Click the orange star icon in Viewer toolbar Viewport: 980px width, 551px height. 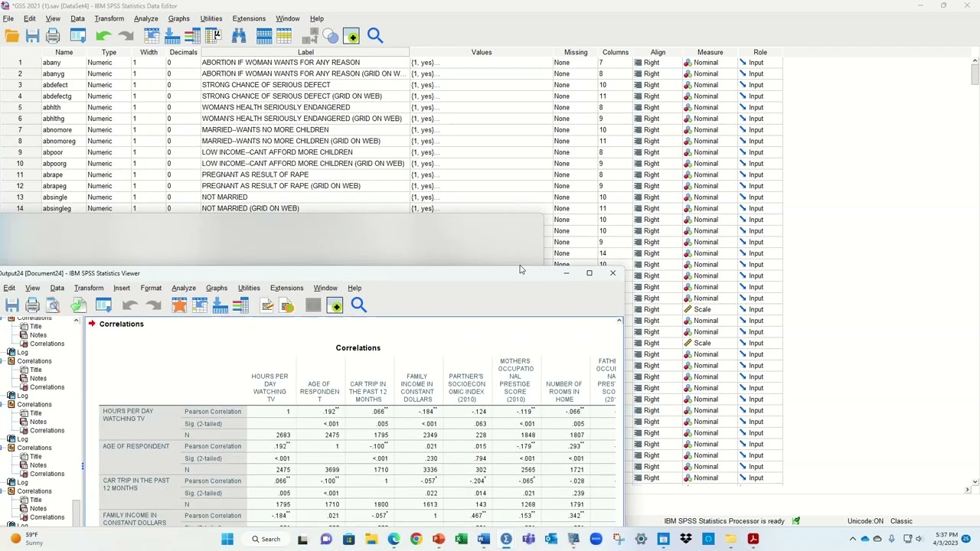tap(179, 306)
